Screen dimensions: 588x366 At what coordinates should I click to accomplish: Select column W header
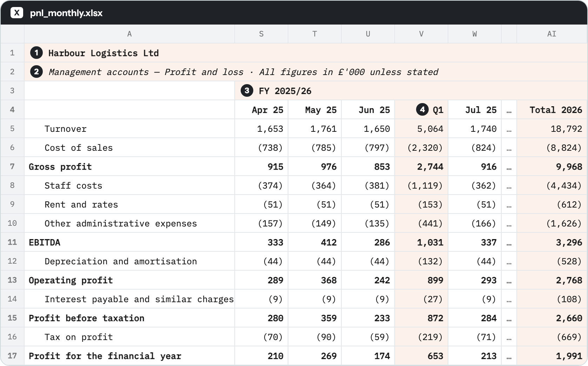pyautogui.click(x=475, y=34)
